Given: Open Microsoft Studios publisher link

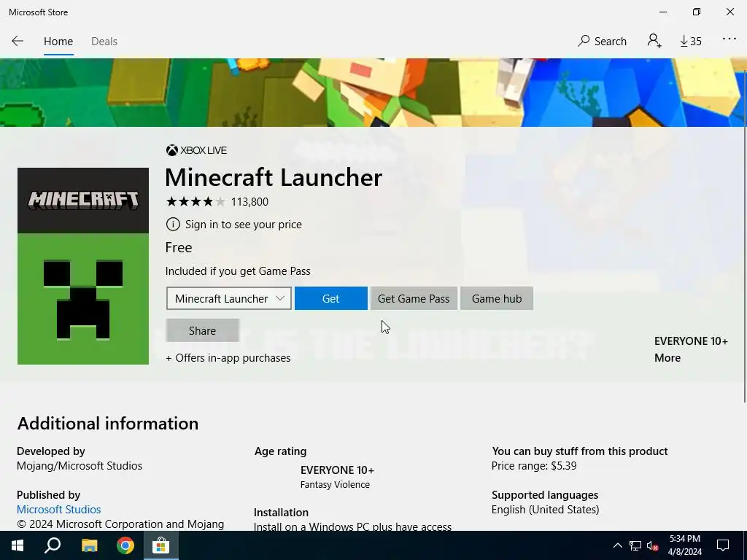Looking at the screenshot, I should coord(58,510).
